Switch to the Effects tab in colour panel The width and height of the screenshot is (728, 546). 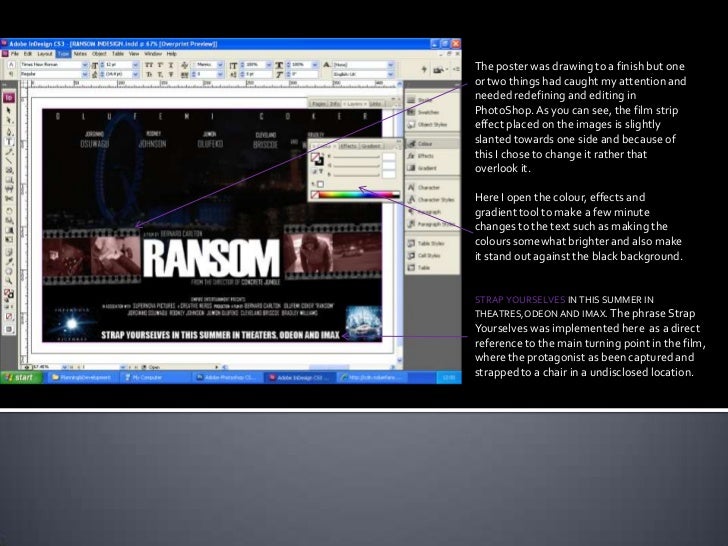(347, 146)
